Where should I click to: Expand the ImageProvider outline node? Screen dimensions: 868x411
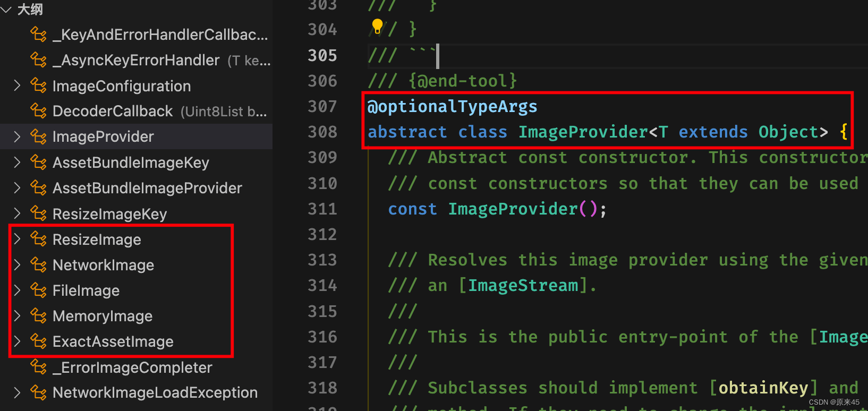point(17,136)
